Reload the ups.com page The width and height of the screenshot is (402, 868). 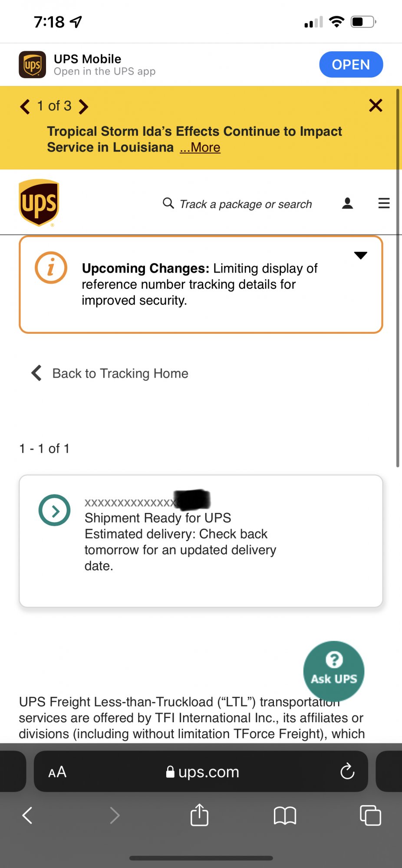pos(347,771)
